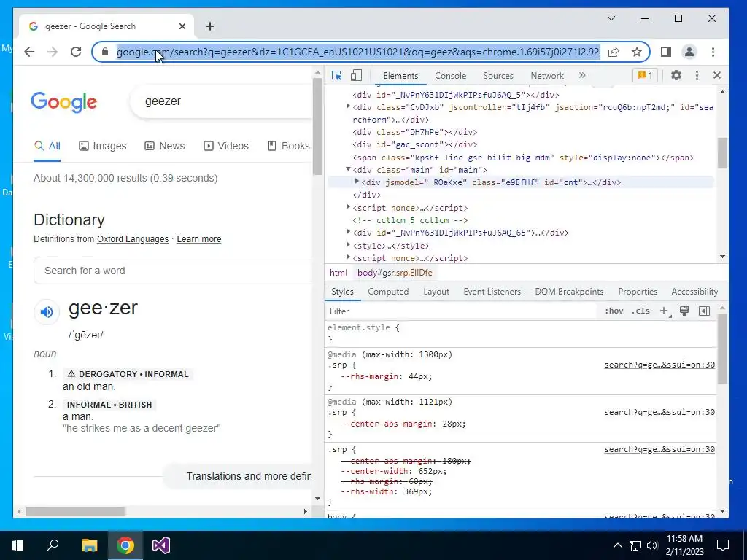
Task: Expand the div class="CvDJxb" node
Action: click(x=348, y=106)
